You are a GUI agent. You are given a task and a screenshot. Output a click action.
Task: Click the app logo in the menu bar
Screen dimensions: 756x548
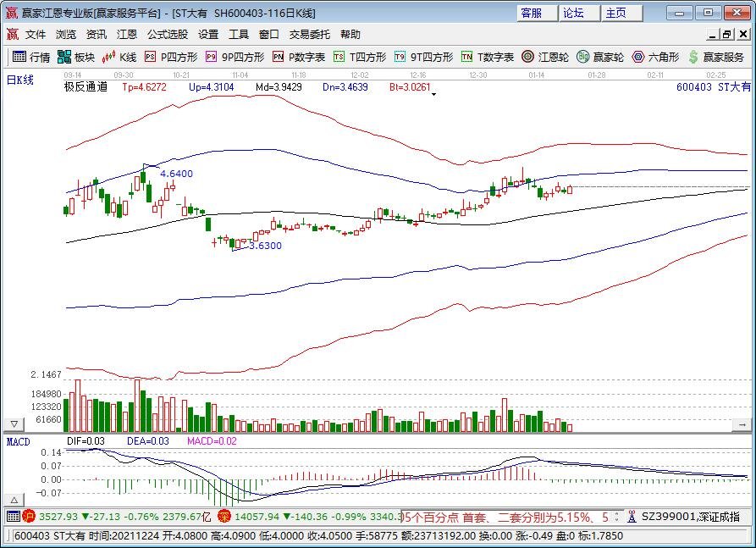[12, 34]
